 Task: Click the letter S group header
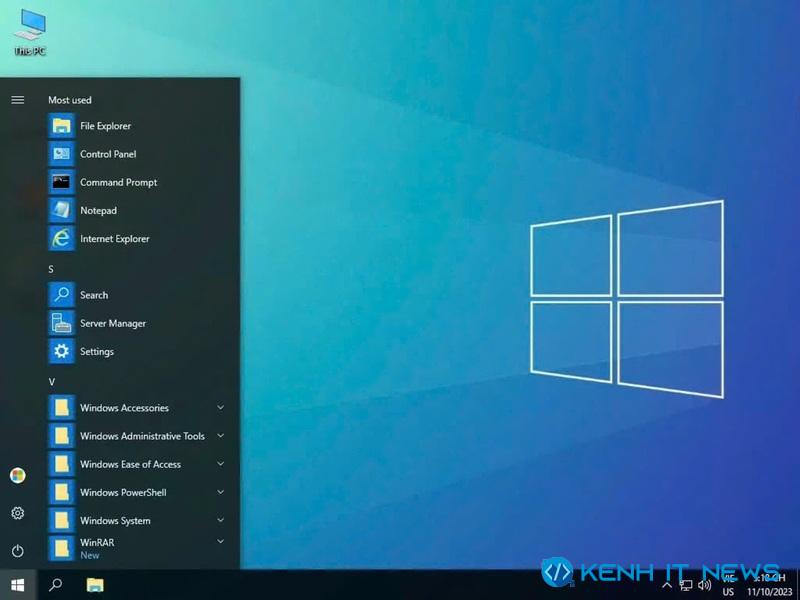[x=51, y=269]
